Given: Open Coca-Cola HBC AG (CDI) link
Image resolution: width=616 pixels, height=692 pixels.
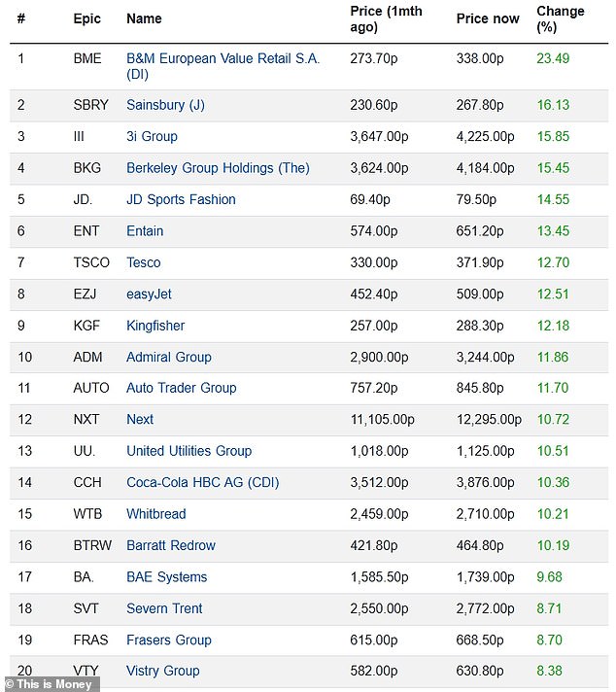Looking at the screenshot, I should coord(202,482).
